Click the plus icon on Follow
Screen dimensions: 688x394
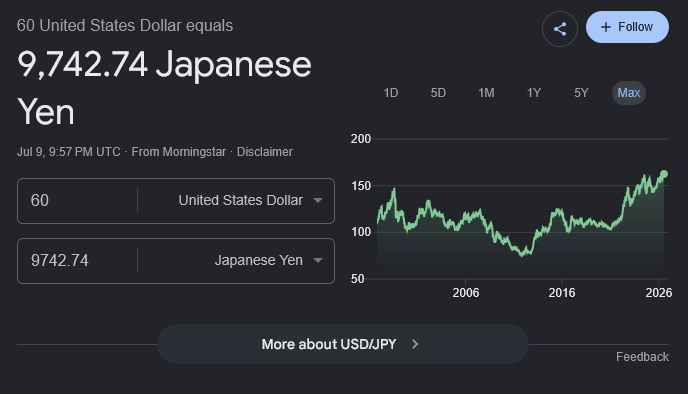click(x=606, y=27)
